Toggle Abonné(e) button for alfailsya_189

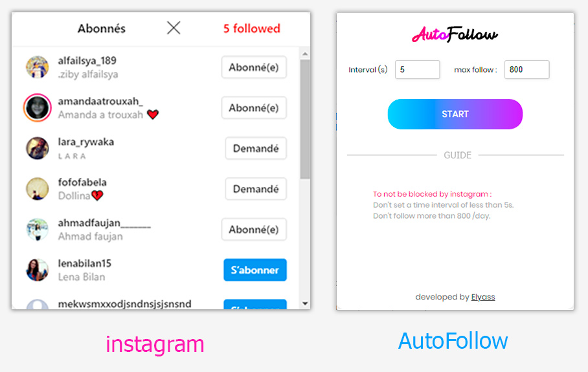click(x=254, y=67)
